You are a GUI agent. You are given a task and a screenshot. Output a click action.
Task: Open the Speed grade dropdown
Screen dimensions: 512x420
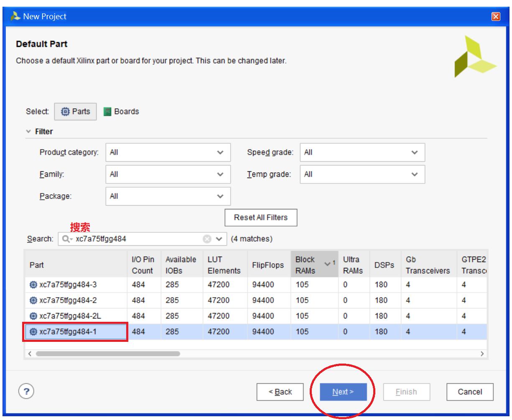pyautogui.click(x=362, y=153)
